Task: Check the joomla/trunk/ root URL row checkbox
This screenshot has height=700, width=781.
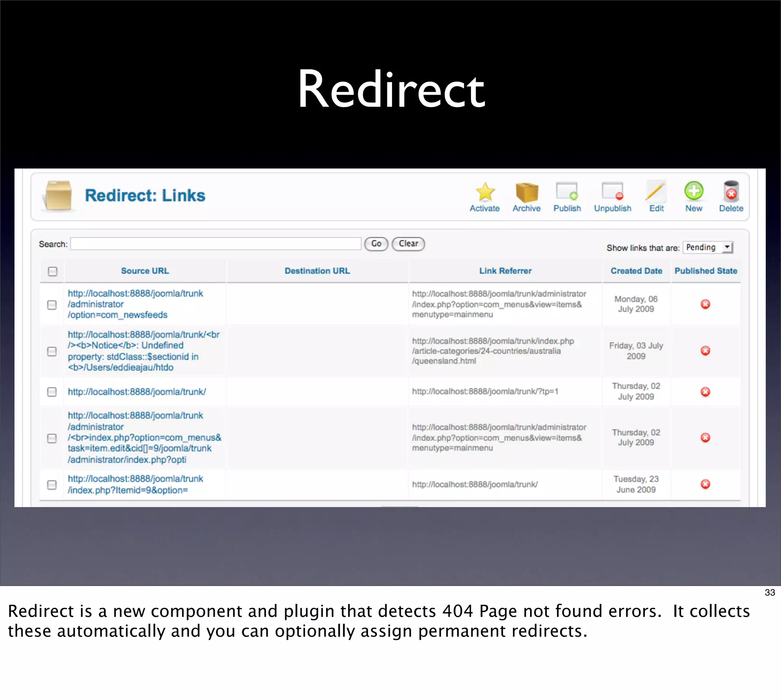Action: pos(52,392)
